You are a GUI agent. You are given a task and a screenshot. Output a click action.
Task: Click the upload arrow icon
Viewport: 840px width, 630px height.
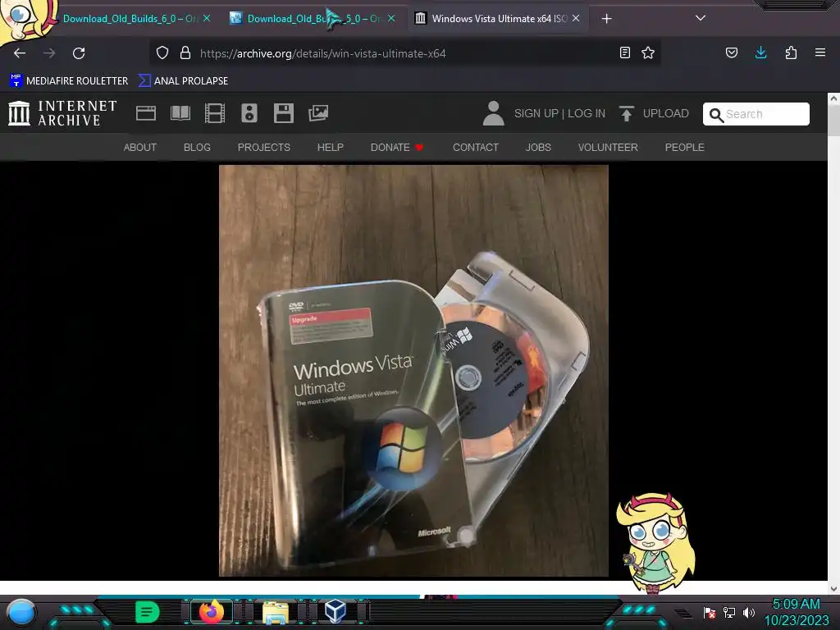(626, 113)
